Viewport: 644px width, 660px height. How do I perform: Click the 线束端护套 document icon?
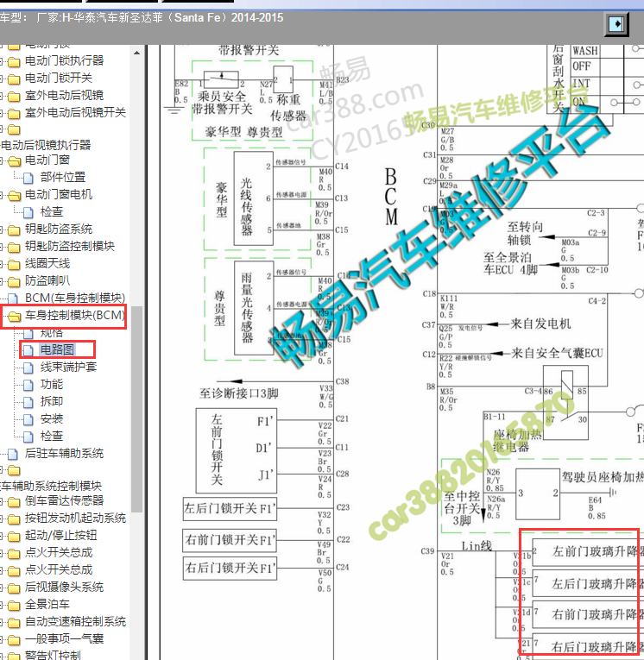click(28, 368)
